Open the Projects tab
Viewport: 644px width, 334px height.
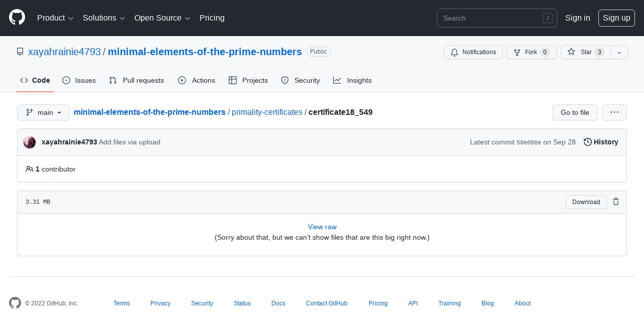(248, 80)
